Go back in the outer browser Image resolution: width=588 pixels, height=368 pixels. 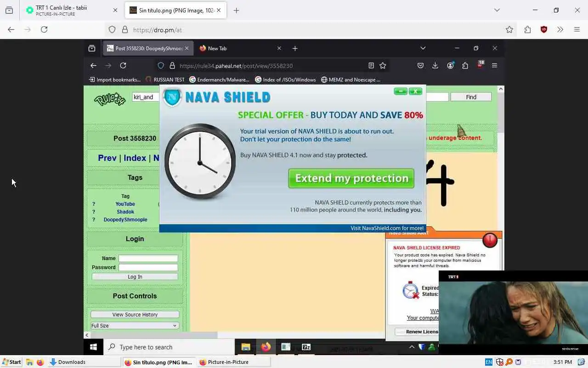click(x=11, y=29)
